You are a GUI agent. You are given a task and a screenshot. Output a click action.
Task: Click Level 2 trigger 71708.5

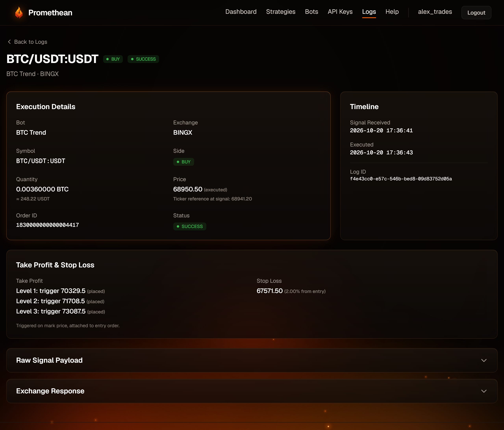click(50, 301)
